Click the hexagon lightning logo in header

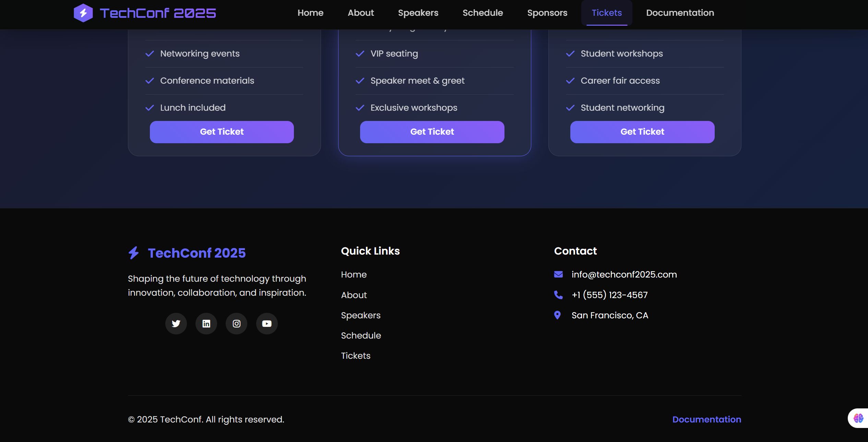point(83,13)
